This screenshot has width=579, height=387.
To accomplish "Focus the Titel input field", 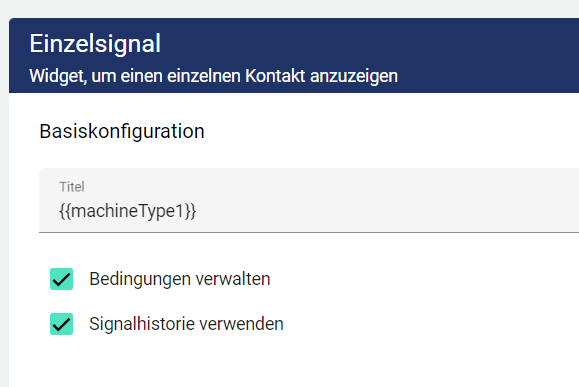I will tap(309, 201).
